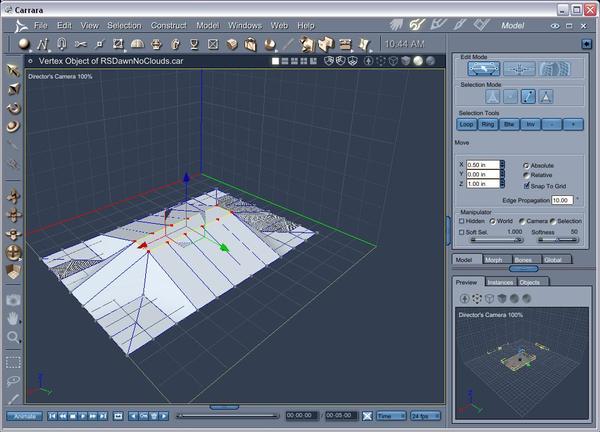Select the hand pan tool

[13, 318]
